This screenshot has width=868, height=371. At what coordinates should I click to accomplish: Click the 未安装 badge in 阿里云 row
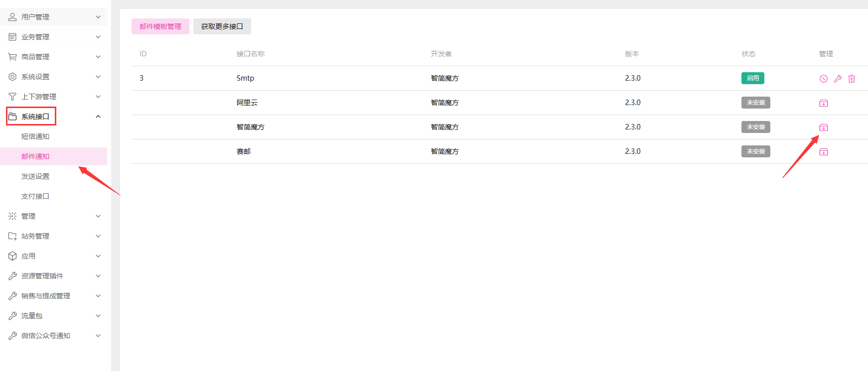click(756, 103)
